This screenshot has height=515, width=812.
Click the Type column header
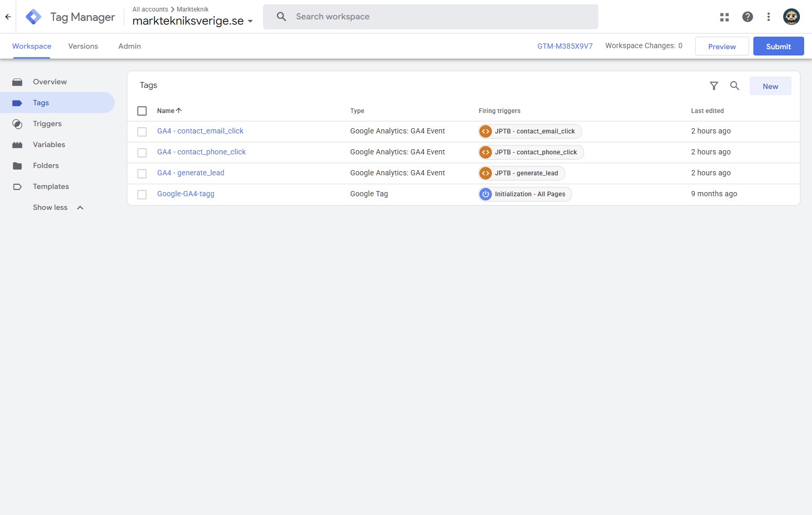click(x=357, y=111)
